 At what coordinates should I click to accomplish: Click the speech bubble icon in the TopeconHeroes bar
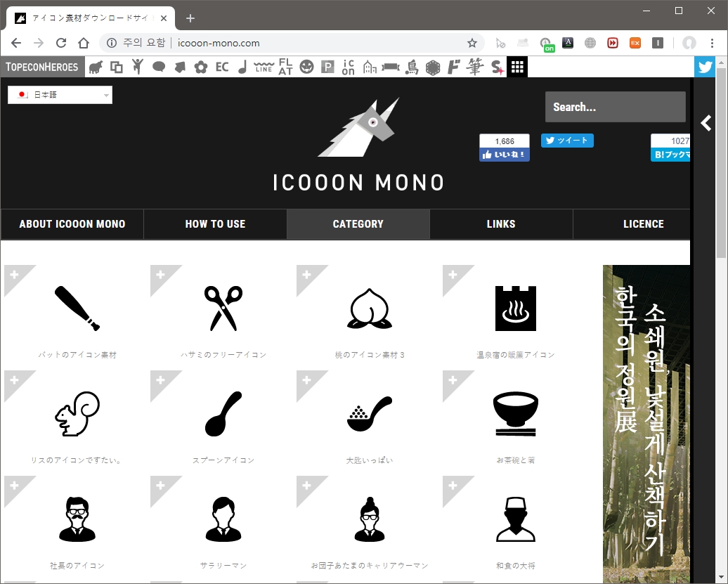tap(159, 67)
